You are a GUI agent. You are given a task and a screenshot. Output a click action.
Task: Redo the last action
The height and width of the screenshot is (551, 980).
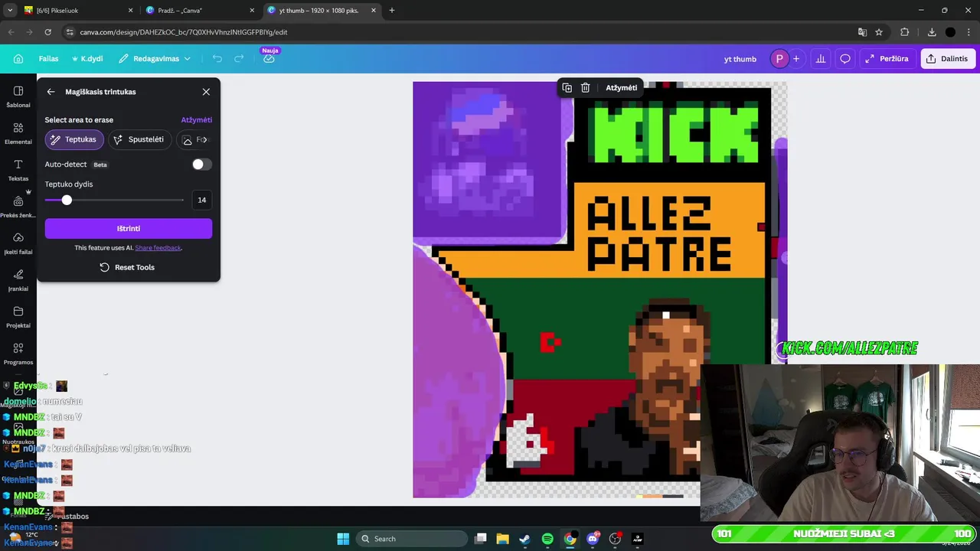tap(239, 59)
